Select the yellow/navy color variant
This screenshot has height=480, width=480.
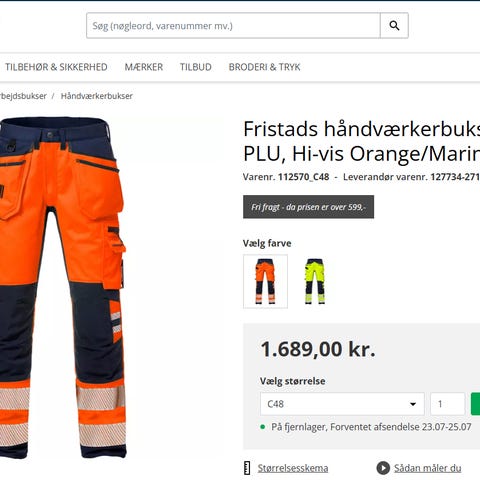(x=315, y=281)
